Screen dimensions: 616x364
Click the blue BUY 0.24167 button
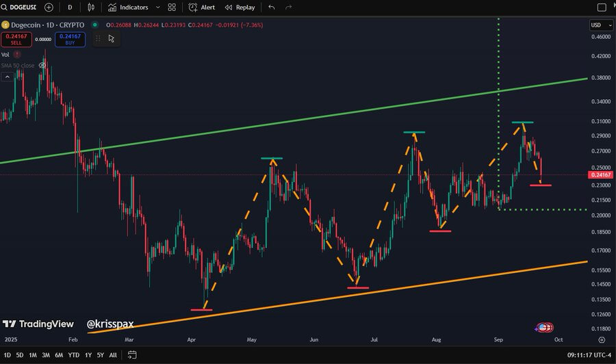(70, 39)
